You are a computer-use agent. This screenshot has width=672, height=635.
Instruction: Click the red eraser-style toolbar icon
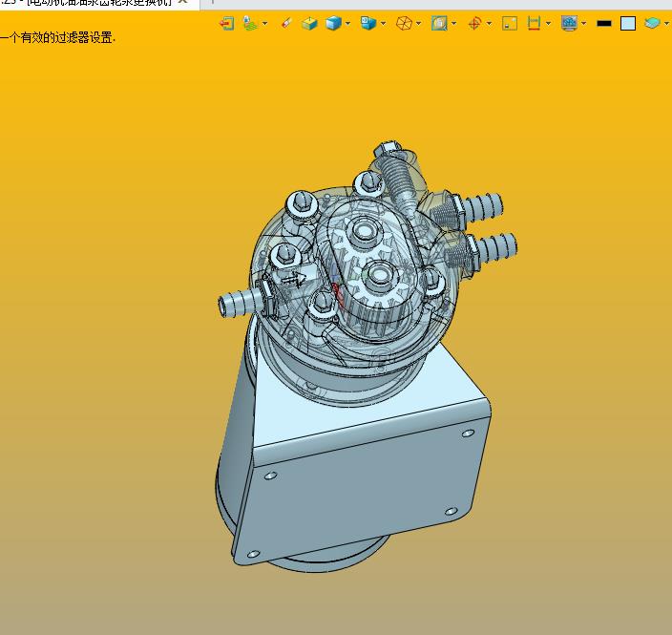click(286, 23)
